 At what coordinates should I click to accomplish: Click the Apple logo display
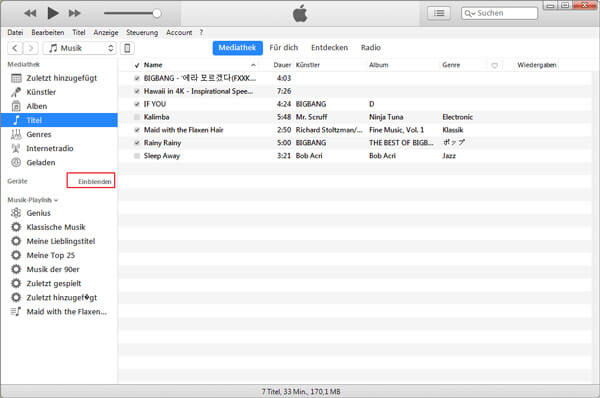click(x=300, y=13)
